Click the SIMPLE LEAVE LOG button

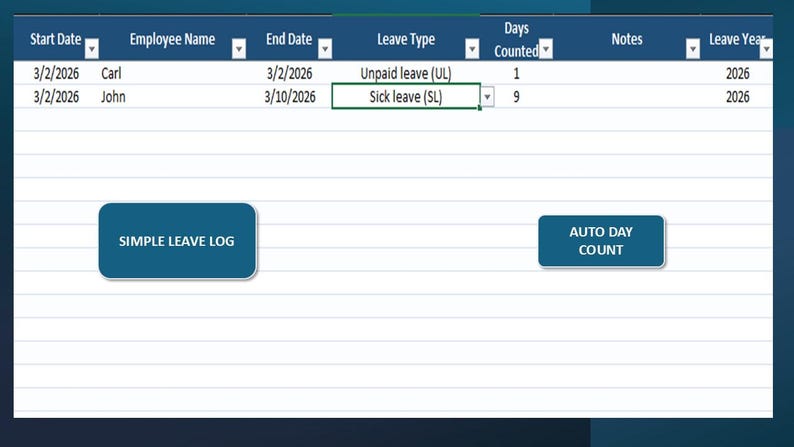(x=177, y=241)
